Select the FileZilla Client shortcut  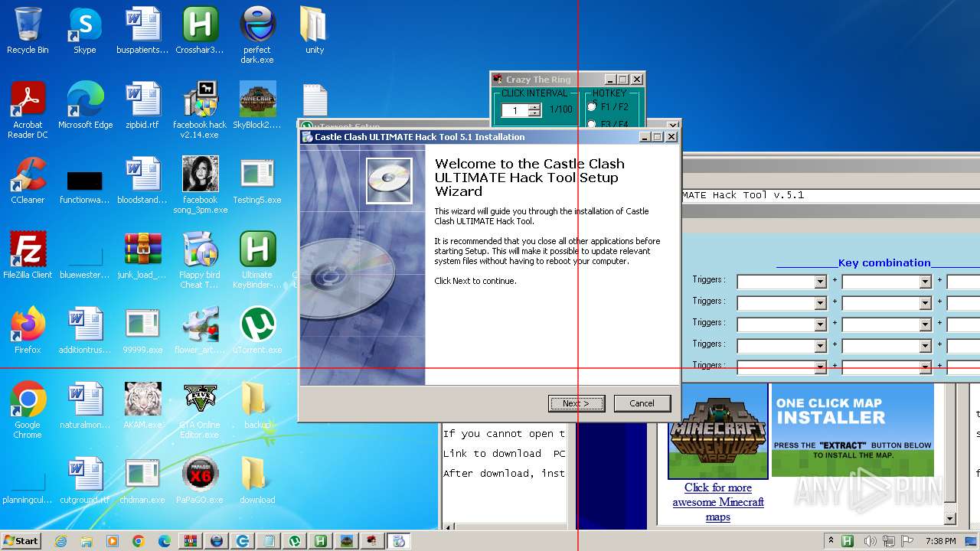pos(28,256)
